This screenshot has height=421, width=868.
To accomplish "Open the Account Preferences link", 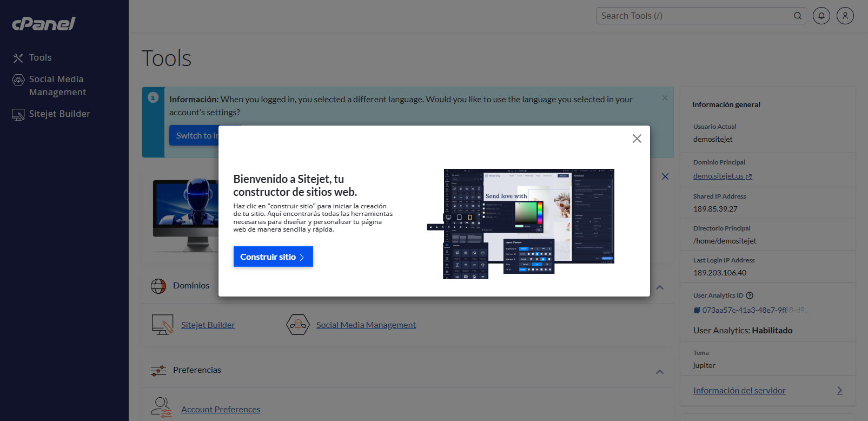I will pos(221,409).
